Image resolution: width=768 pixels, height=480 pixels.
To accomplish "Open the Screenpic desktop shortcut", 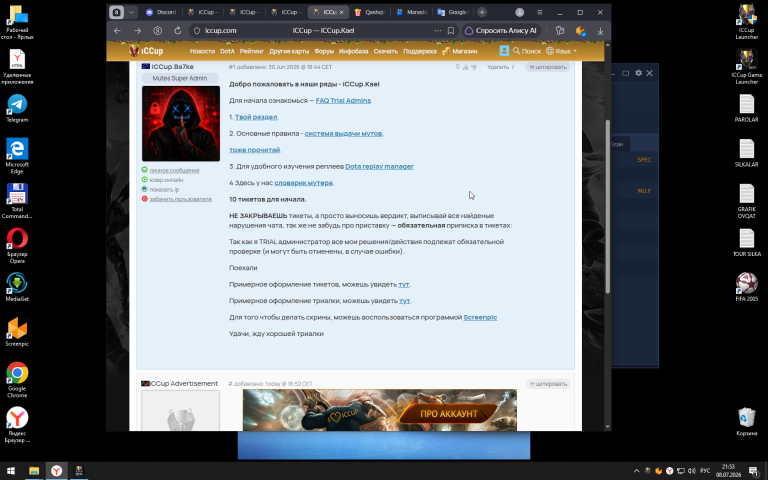I will point(17,332).
